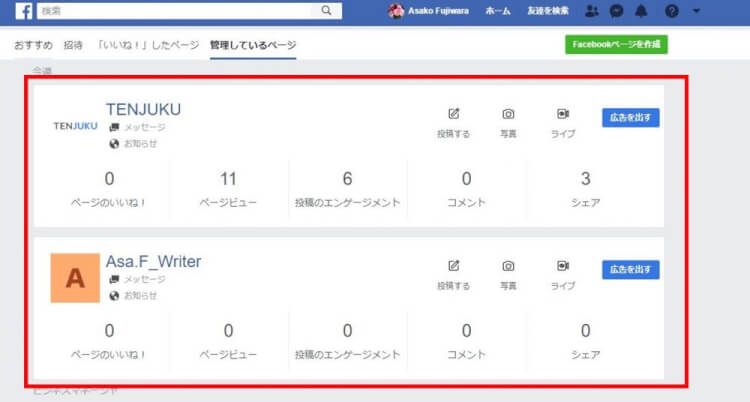The image size is (750, 402).
Task: Go to ホーム in top bar
Action: click(x=497, y=11)
